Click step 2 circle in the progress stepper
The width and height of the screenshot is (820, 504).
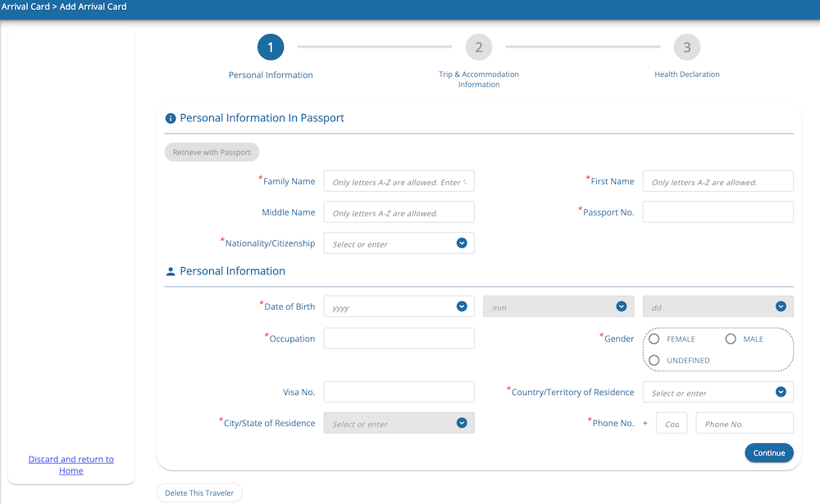click(x=479, y=47)
